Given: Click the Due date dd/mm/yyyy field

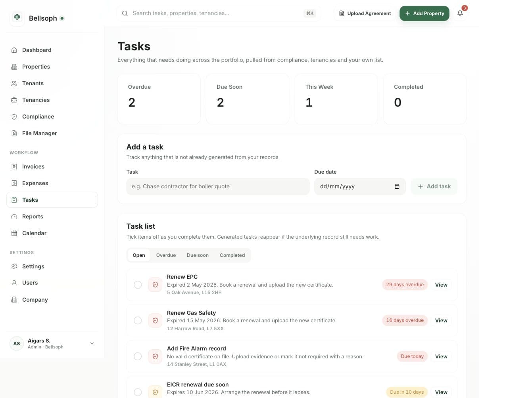Looking at the screenshot, I should coord(360,186).
